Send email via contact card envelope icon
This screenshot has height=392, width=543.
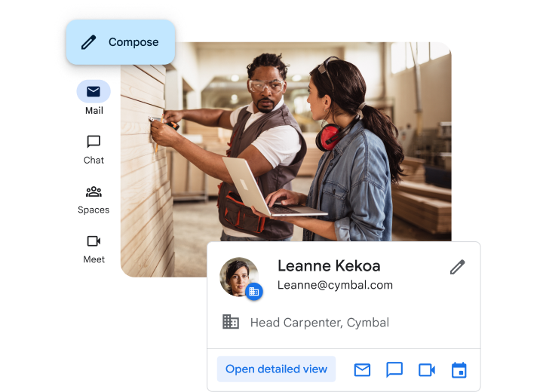coord(362,370)
